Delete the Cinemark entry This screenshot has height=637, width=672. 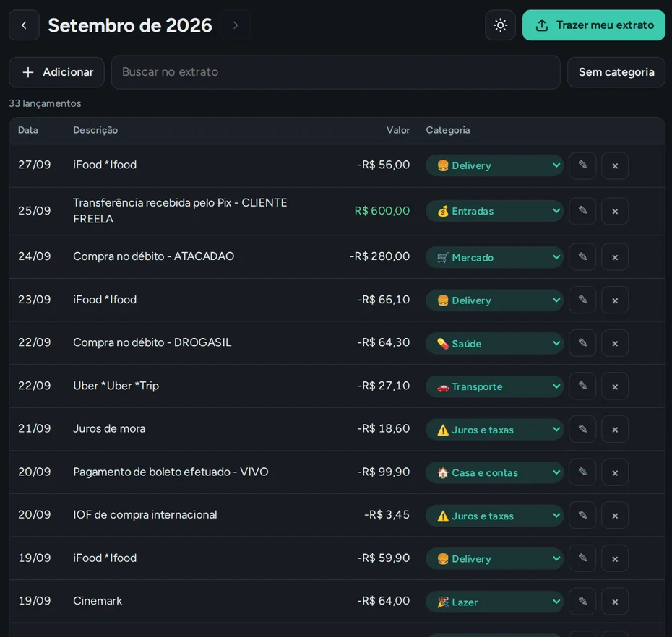click(615, 602)
